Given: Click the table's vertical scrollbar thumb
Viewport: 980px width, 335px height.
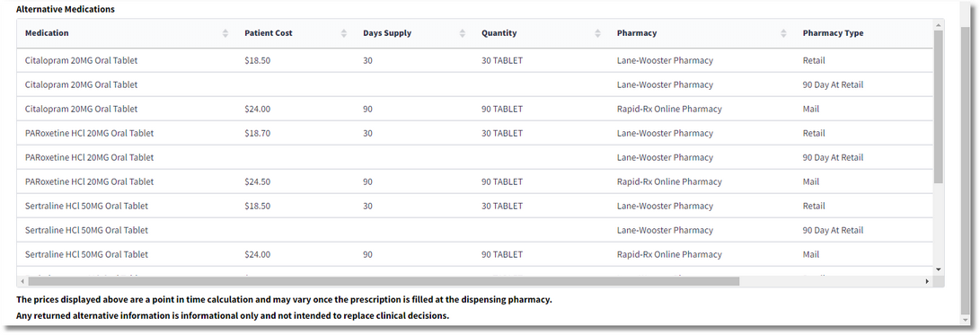Looking at the screenshot, I should click(938, 106).
